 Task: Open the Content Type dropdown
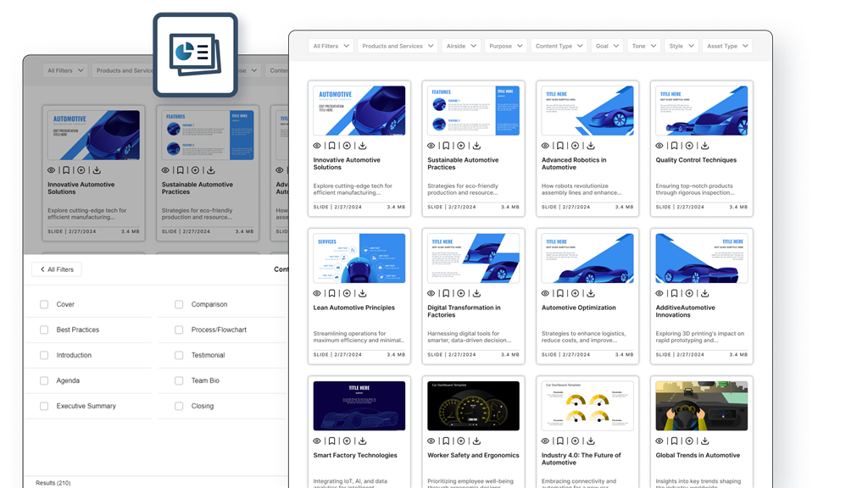559,46
